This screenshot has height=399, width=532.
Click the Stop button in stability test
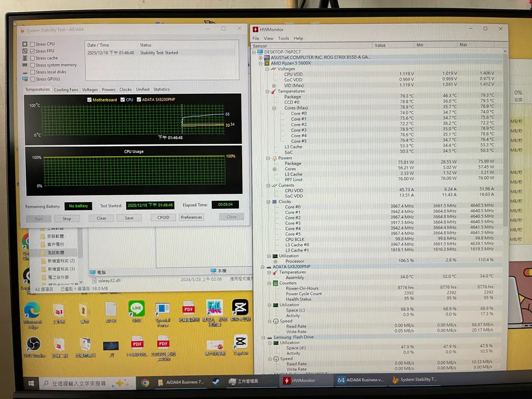66,219
